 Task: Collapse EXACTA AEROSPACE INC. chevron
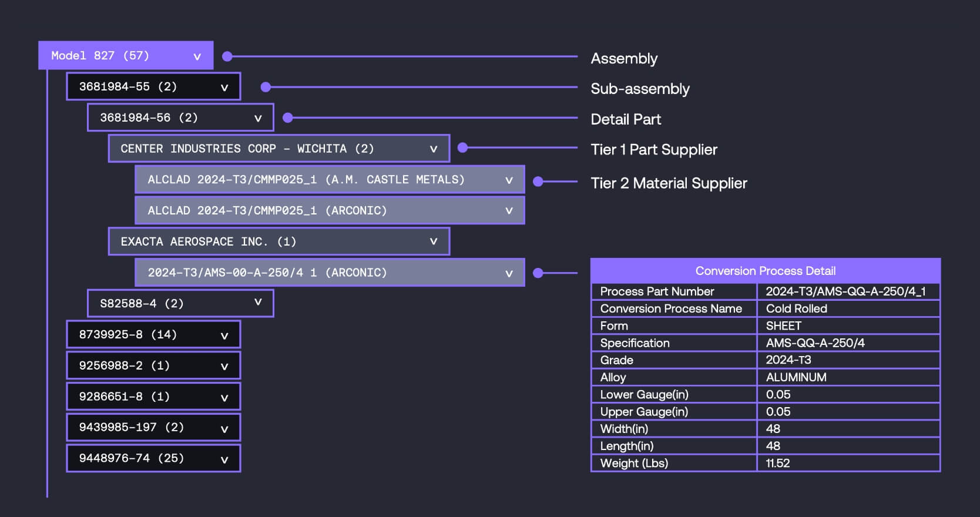[433, 241]
